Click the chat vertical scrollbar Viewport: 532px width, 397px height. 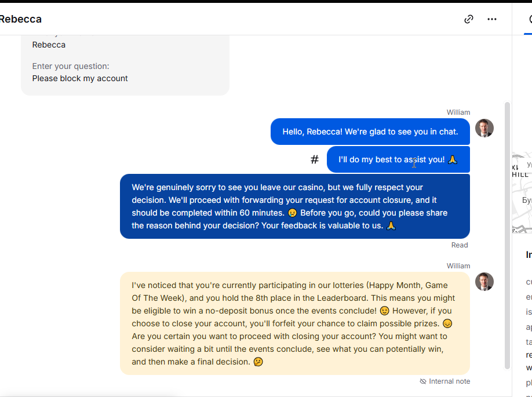(507, 235)
